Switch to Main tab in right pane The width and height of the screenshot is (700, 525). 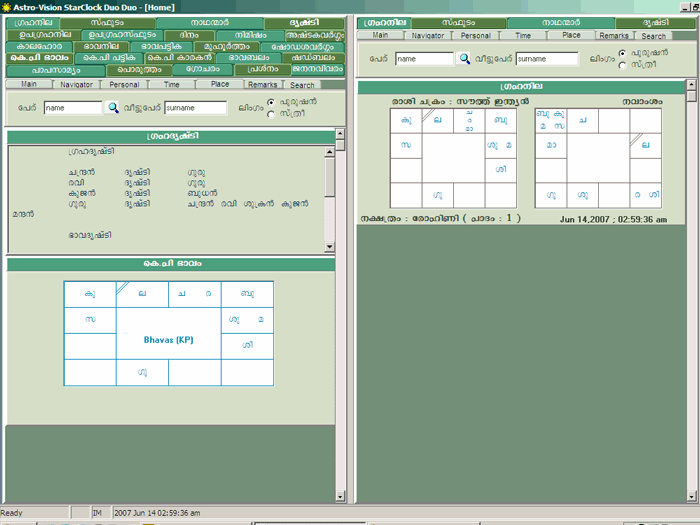point(380,35)
